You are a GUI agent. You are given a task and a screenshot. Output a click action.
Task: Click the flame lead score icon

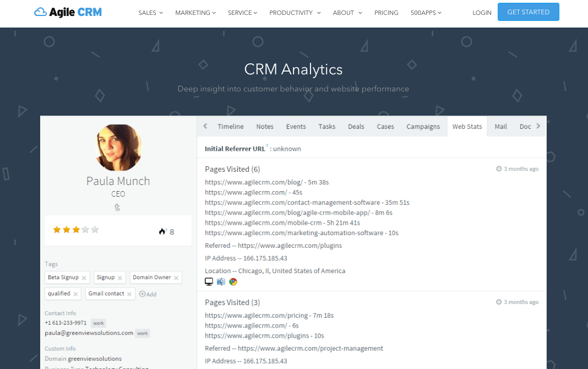(x=162, y=231)
